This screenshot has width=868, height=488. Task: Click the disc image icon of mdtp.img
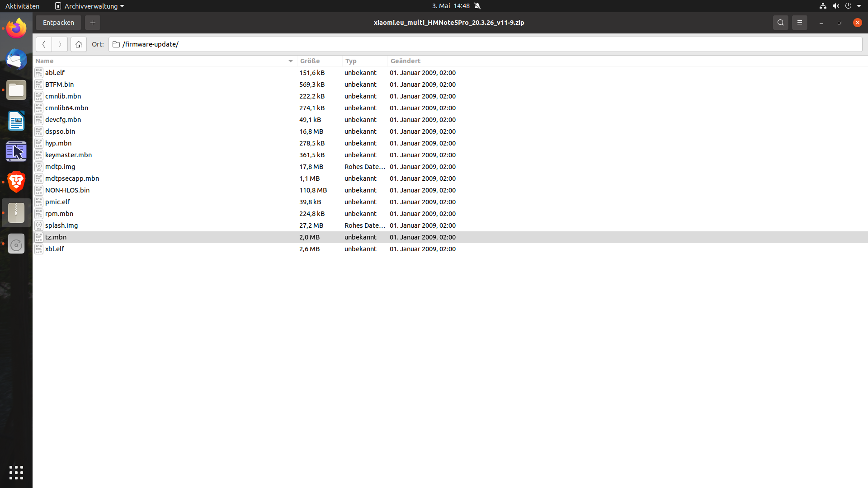(x=39, y=167)
